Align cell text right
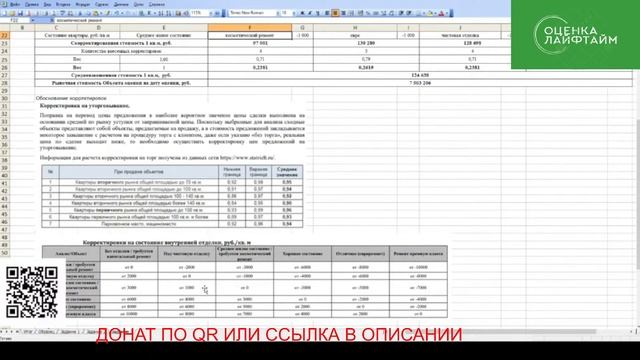This screenshot has height=360, width=640. [343, 13]
